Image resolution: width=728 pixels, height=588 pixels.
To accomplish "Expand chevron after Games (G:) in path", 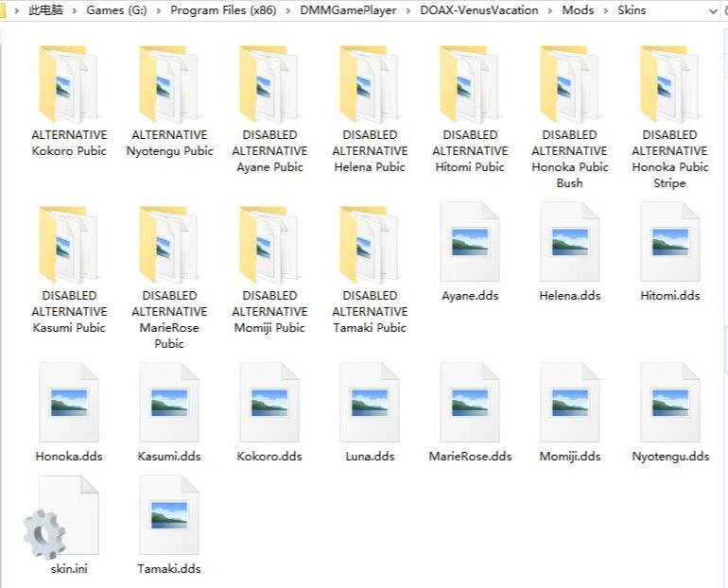I will pos(158,10).
